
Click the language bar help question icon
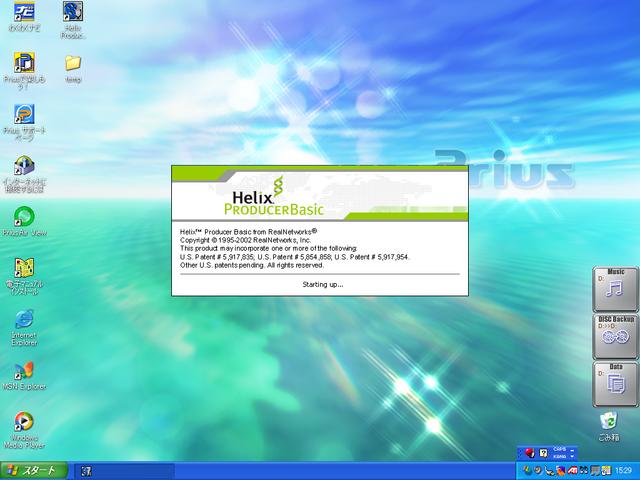pyautogui.click(x=544, y=453)
